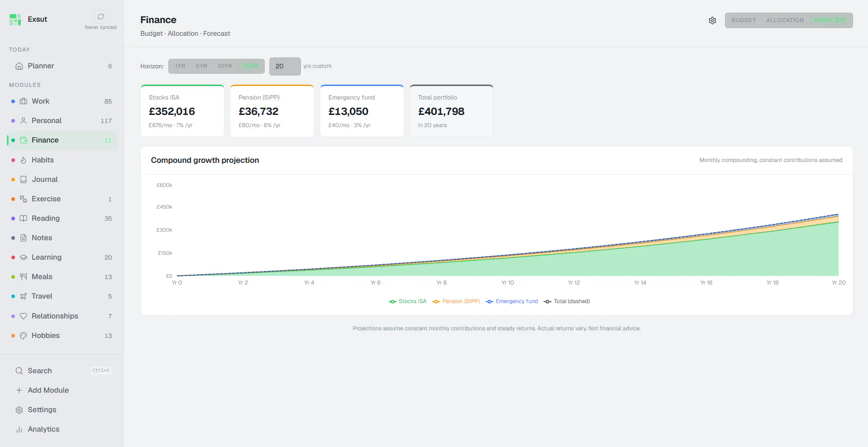868x447 pixels.
Task: Select the 10YR horizon option
Action: [224, 66]
